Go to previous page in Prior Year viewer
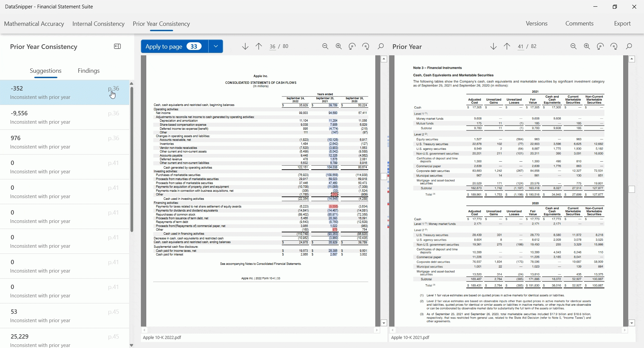Screen dimensions: 644x348 click(507, 46)
